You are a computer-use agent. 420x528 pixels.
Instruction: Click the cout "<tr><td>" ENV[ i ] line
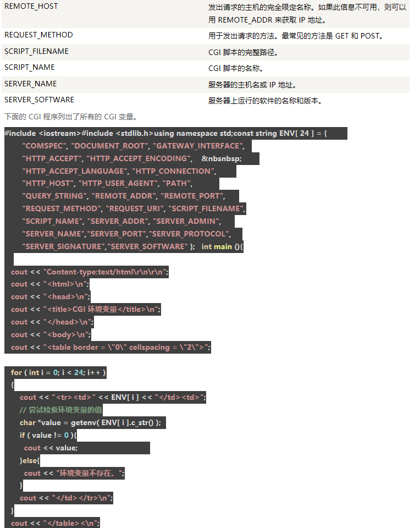113,398
